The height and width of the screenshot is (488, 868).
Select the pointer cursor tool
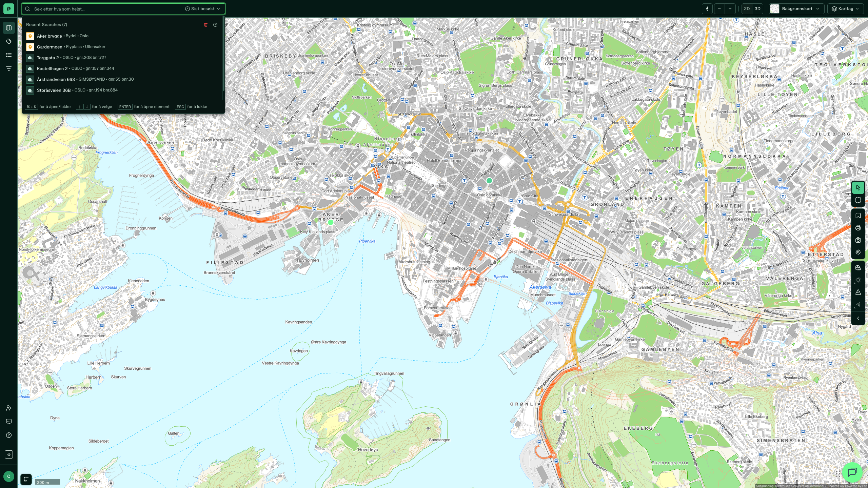pos(858,188)
